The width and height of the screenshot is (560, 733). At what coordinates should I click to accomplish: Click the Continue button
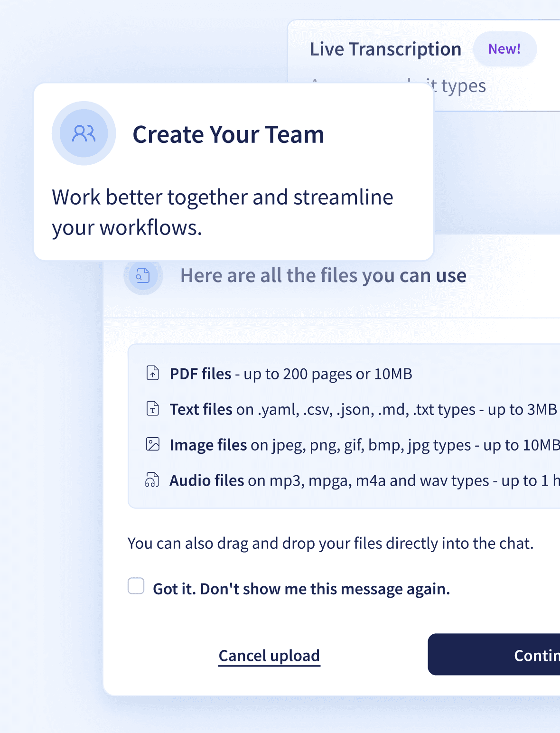[494, 654]
